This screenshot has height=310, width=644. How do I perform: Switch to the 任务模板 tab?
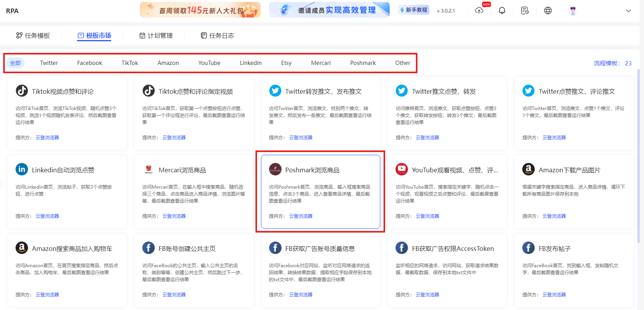pos(33,35)
